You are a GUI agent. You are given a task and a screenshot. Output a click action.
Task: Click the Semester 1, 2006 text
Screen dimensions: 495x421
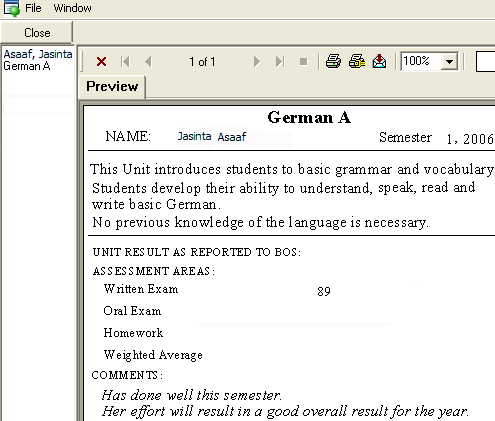click(x=436, y=138)
